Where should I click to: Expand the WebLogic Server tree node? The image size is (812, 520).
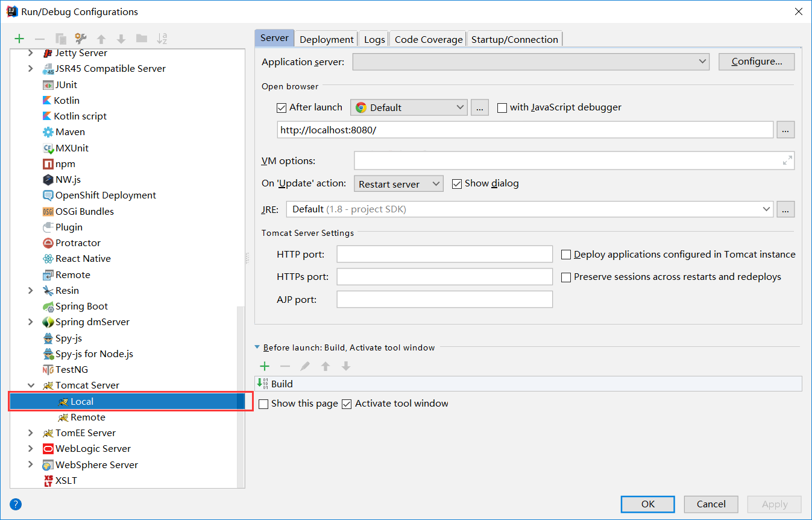(31, 449)
